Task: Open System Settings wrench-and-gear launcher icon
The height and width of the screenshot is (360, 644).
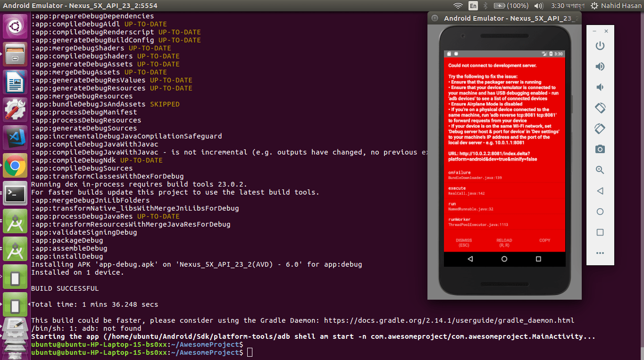Action: [x=15, y=110]
